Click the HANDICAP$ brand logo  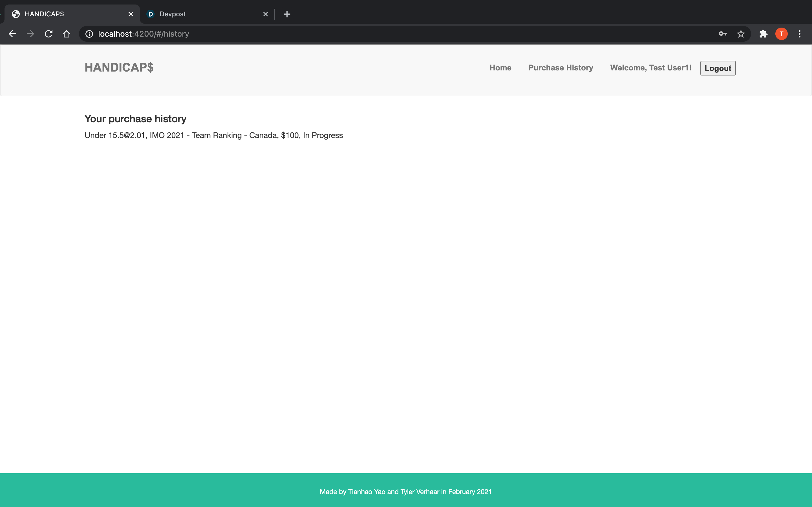pos(119,67)
